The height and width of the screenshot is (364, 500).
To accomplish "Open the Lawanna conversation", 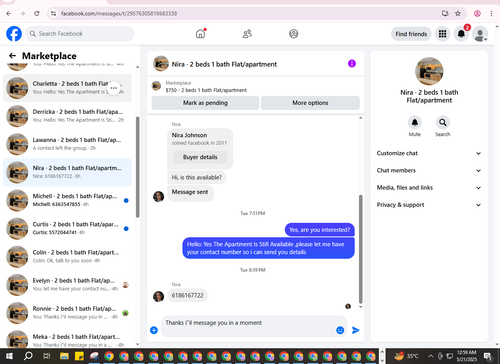I will (67, 144).
